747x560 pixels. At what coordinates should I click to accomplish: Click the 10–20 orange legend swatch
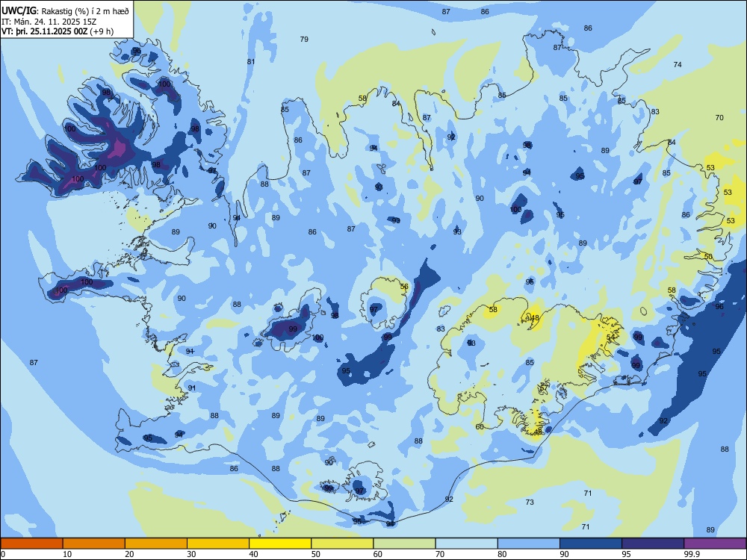pyautogui.click(x=94, y=544)
